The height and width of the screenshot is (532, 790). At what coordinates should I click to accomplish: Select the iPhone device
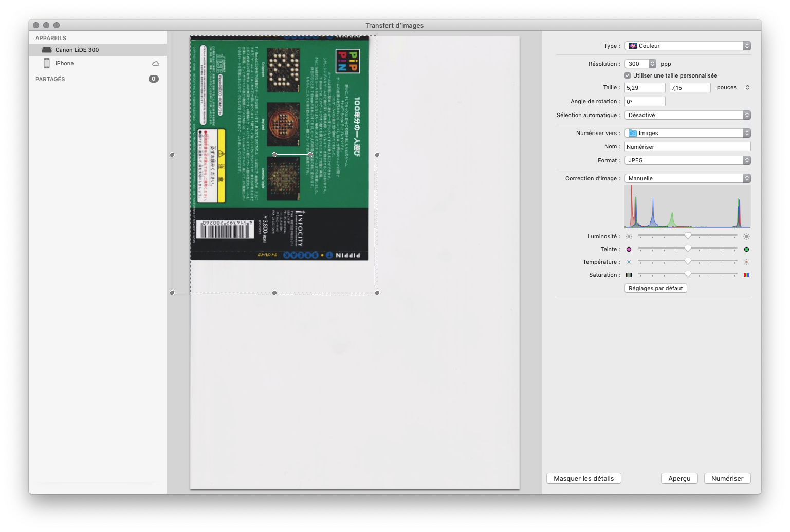click(98, 63)
